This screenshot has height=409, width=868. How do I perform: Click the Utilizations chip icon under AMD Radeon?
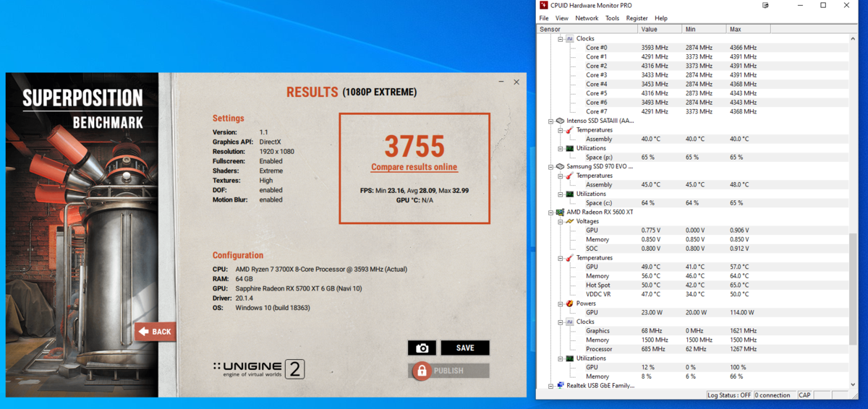click(x=570, y=358)
